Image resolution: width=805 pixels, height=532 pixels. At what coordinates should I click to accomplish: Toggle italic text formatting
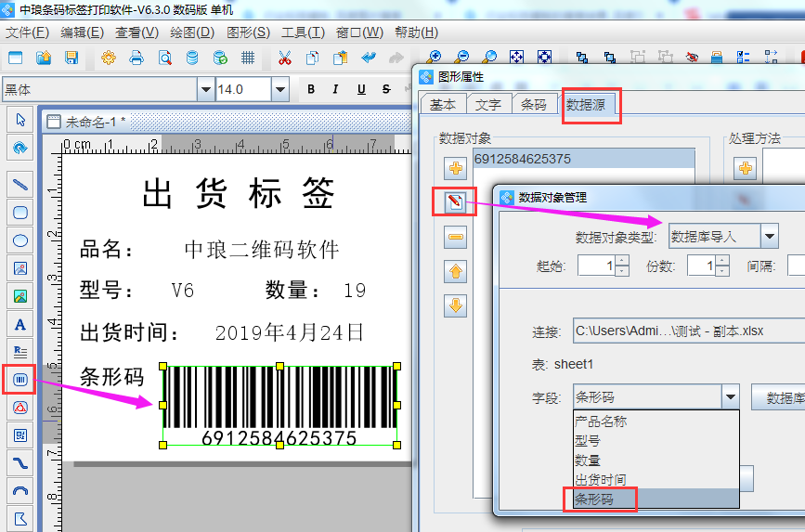(x=335, y=89)
